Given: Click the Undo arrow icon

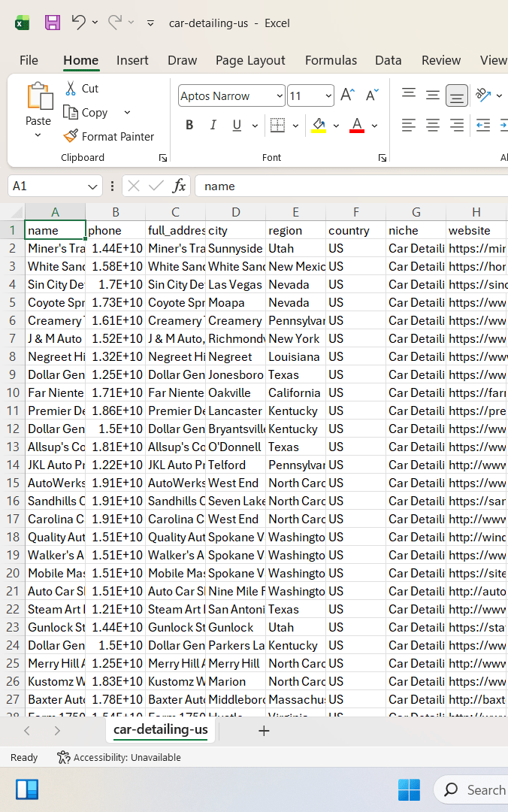Looking at the screenshot, I should point(79,23).
